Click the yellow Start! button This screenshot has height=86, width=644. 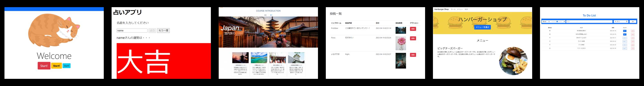pyautogui.click(x=57, y=66)
